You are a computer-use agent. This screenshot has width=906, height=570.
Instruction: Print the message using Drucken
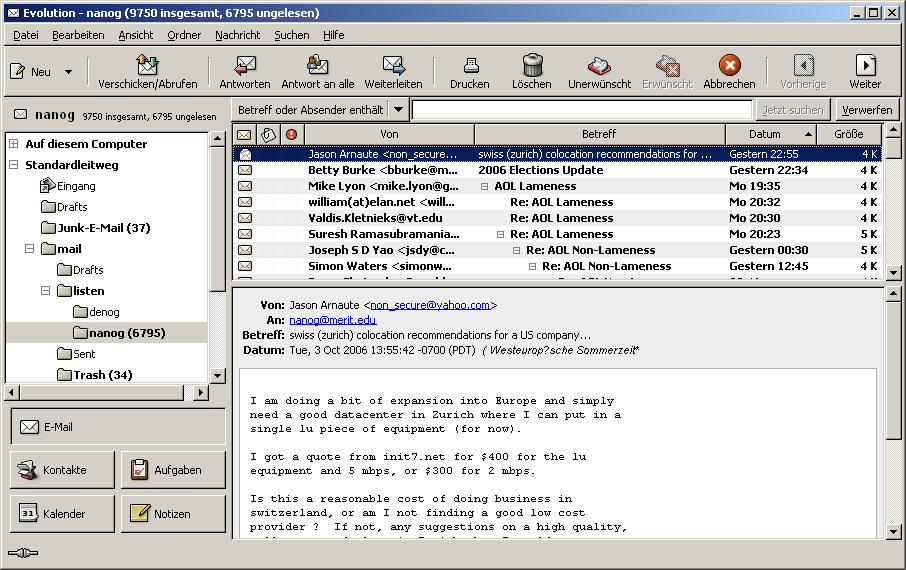coord(469,66)
